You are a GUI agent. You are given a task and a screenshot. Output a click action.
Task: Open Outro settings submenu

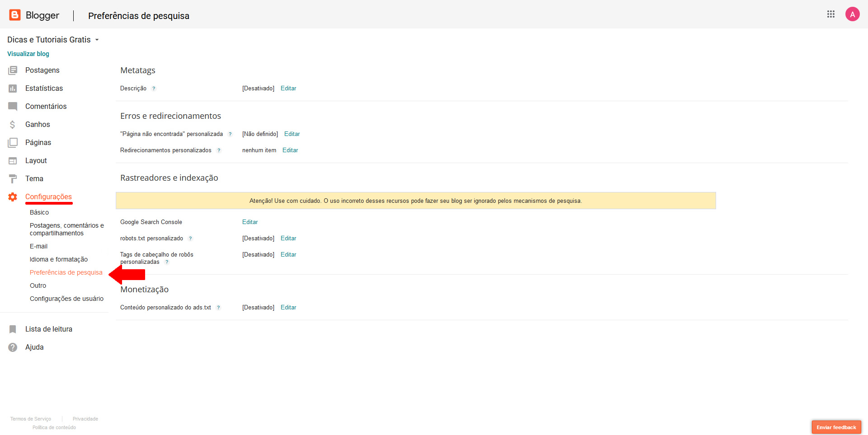click(38, 285)
